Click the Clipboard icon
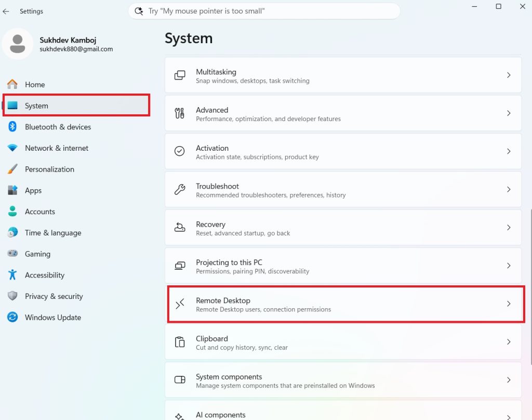 tap(180, 342)
